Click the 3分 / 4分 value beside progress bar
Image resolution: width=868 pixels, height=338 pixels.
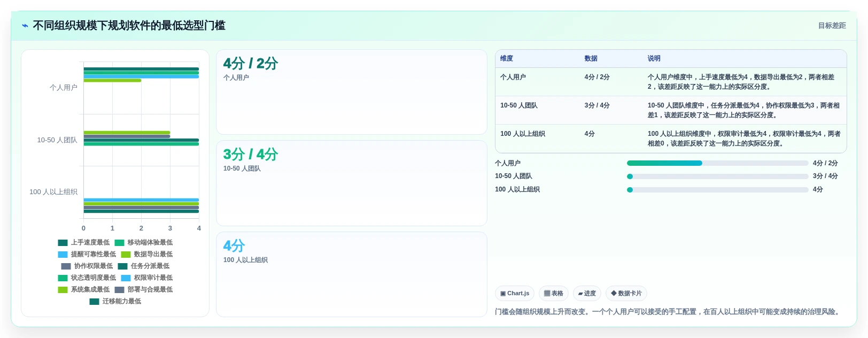click(825, 176)
